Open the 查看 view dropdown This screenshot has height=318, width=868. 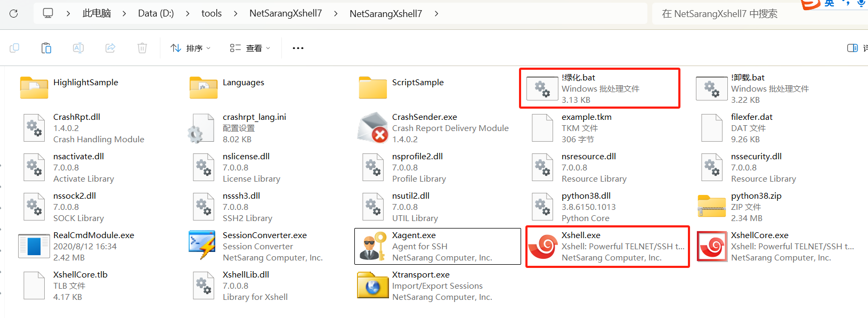(x=250, y=48)
